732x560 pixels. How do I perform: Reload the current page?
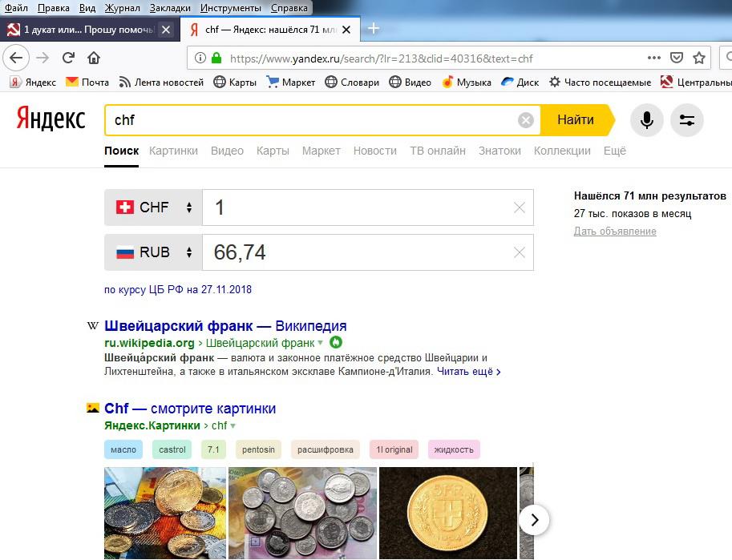[x=69, y=58]
